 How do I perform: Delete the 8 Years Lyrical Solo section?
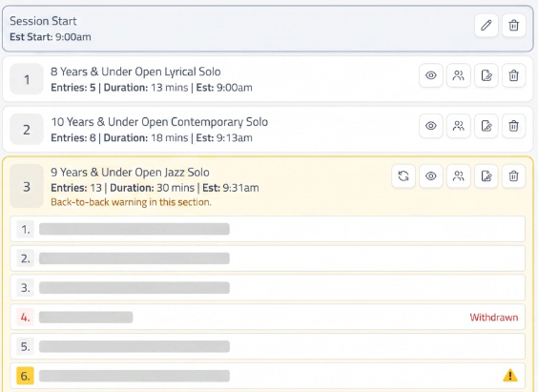513,75
